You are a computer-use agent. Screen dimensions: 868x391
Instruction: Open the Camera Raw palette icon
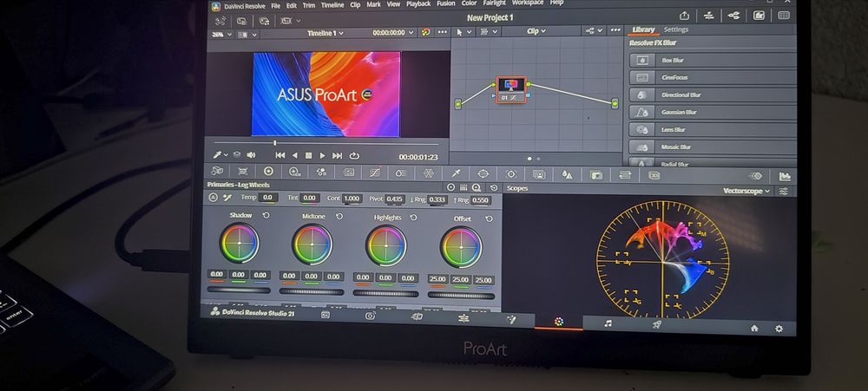217,172
